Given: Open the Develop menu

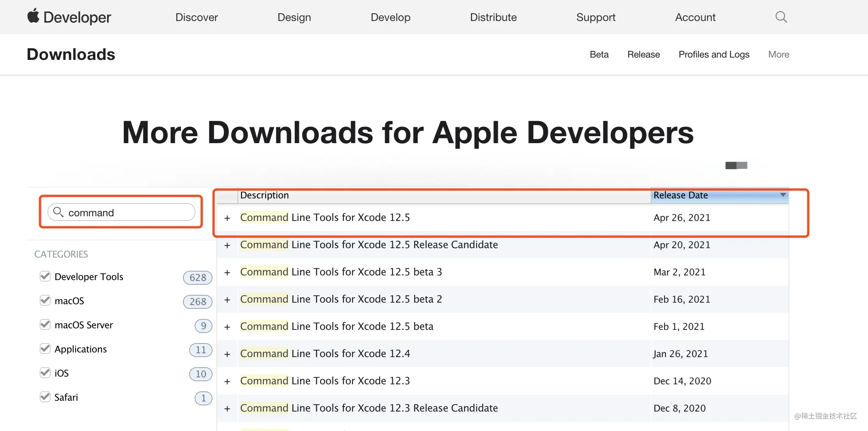Looking at the screenshot, I should tap(390, 17).
